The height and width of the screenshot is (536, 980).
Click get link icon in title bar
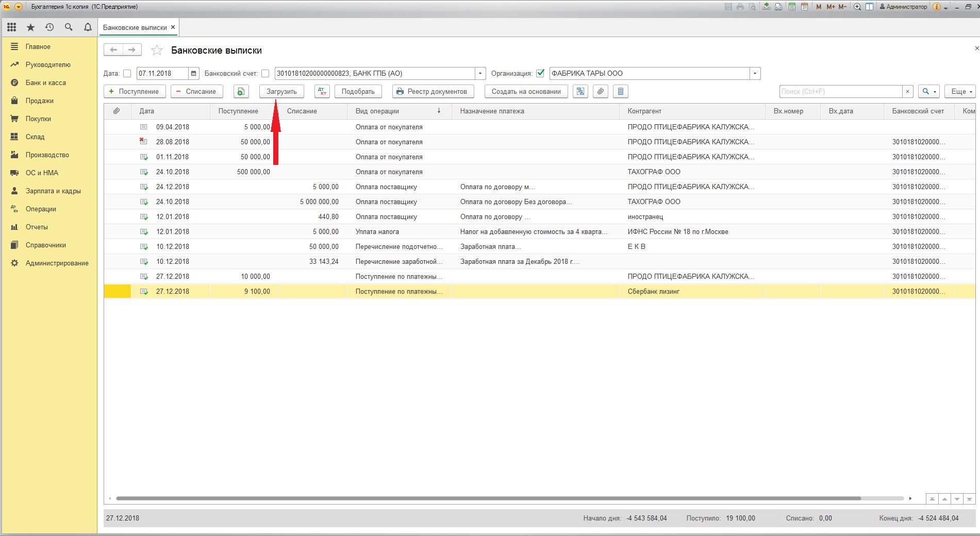779,7
